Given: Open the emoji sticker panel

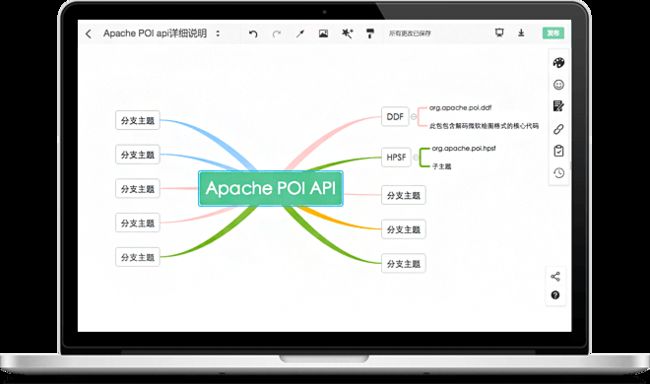Looking at the screenshot, I should point(559,85).
